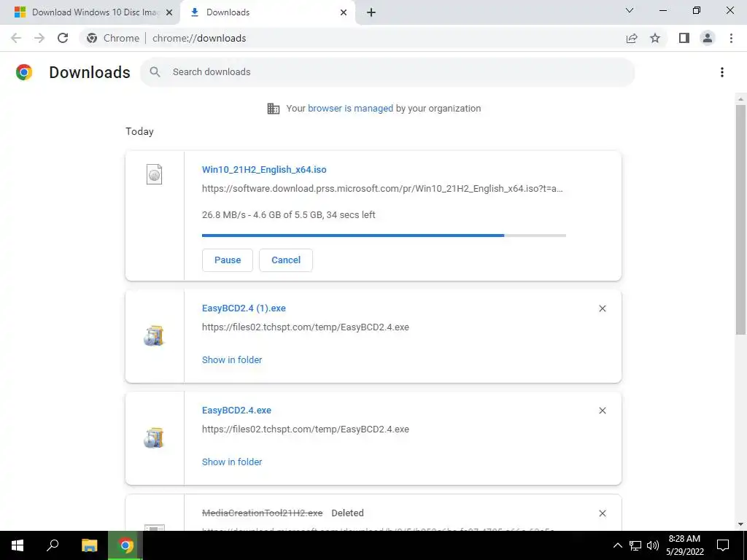Remove EasyBCD2.4.exe from list
The width and height of the screenshot is (747, 560).
pos(602,411)
